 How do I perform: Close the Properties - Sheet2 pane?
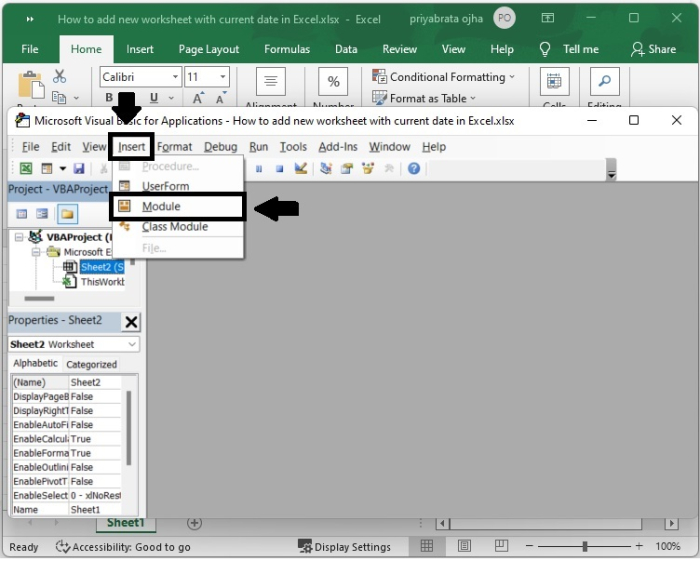(131, 322)
